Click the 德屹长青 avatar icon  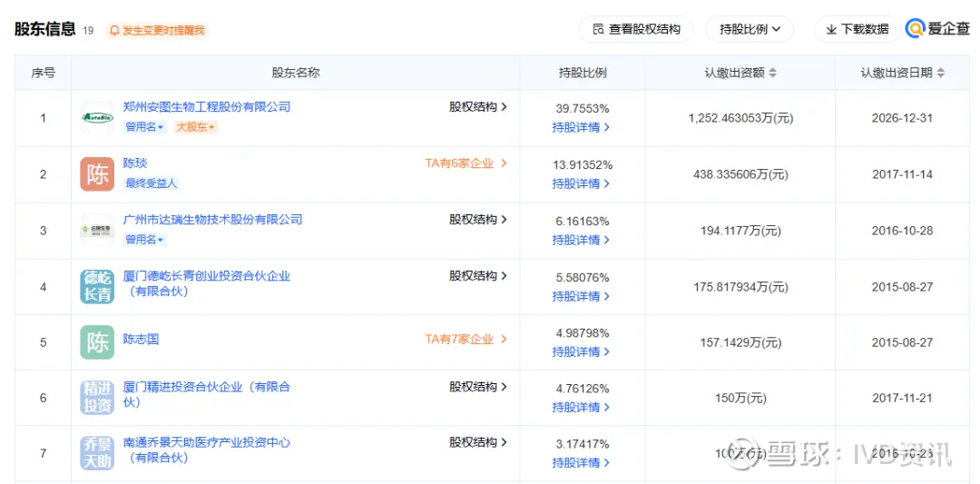(97, 286)
